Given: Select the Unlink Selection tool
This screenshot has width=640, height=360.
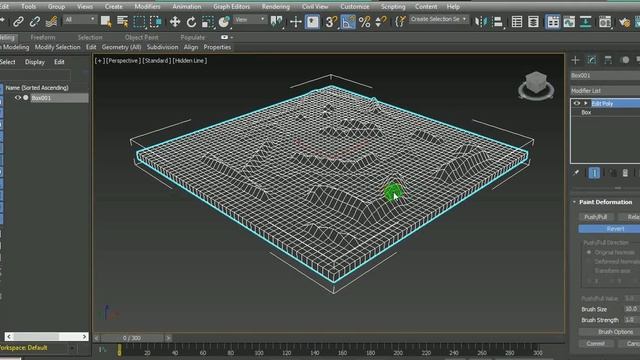Looking at the screenshot, I should click(x=35, y=22).
